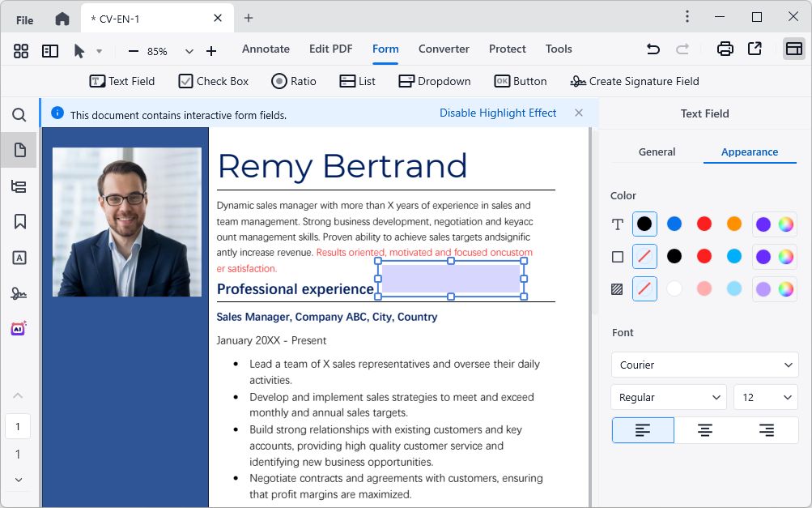Screen dimensions: 812x508
Task: Click Disable Highlight Effect link
Action: pos(498,113)
